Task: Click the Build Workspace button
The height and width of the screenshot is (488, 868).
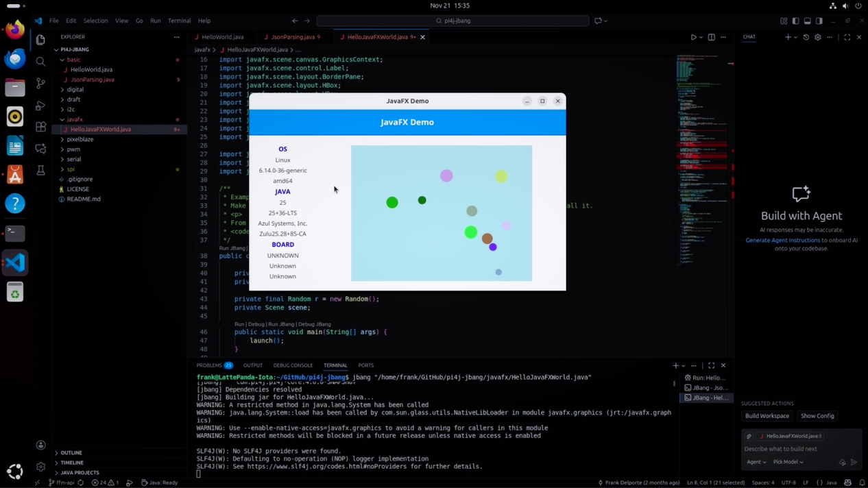Action: pos(767,416)
